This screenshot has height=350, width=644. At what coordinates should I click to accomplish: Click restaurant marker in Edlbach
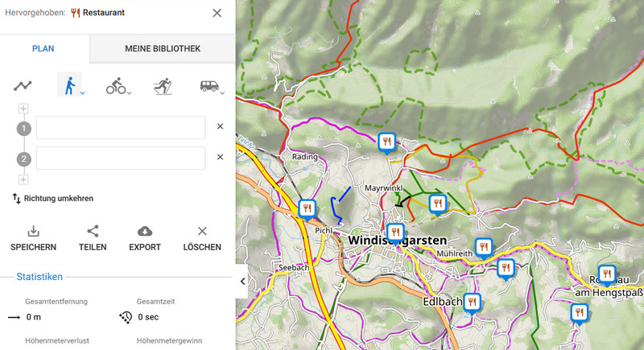pos(472,302)
